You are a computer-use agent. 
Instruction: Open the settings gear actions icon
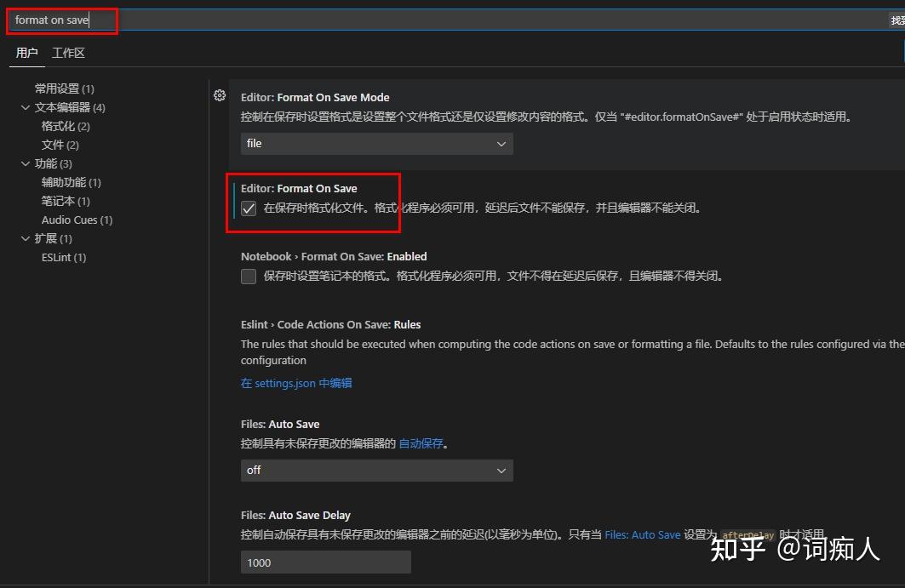(x=220, y=96)
